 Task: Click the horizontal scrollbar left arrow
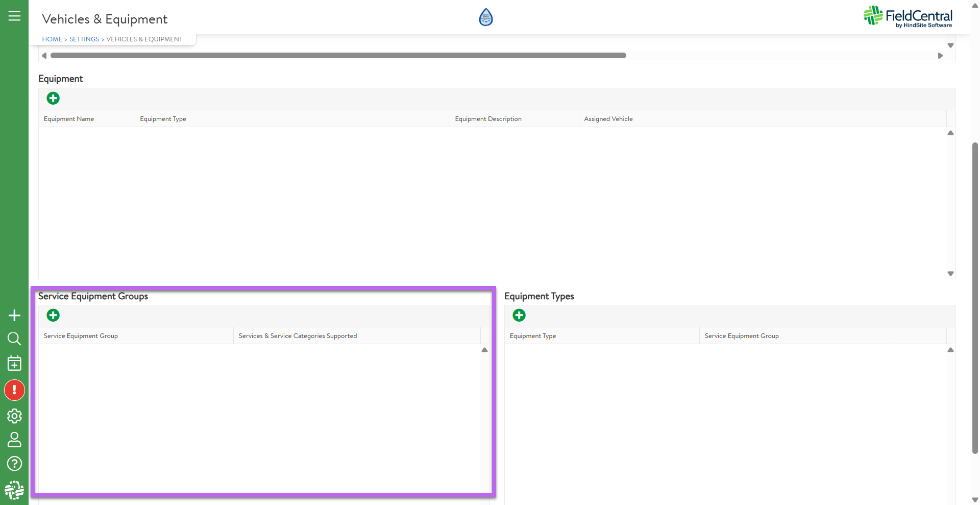[44, 56]
